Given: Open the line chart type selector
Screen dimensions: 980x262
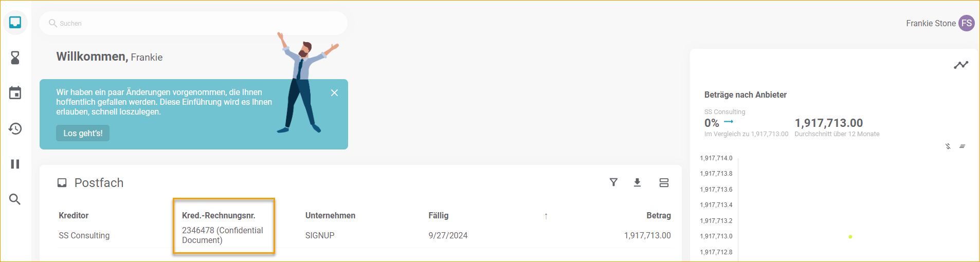Looking at the screenshot, I should pos(960,65).
